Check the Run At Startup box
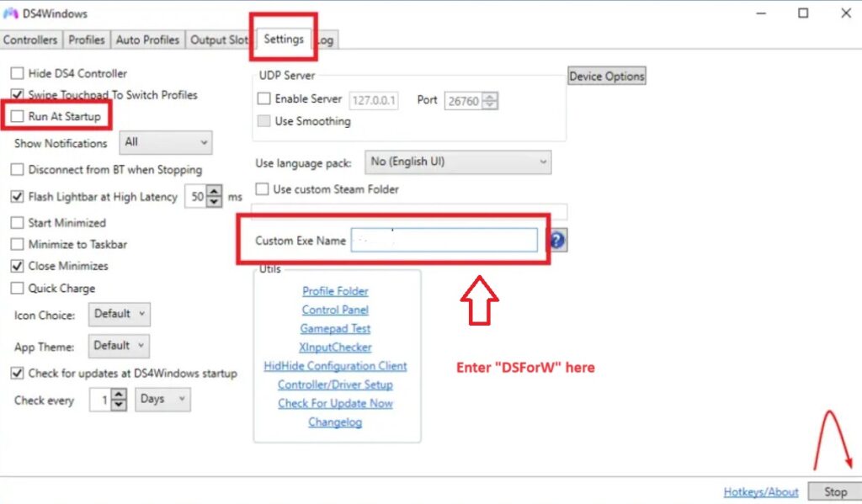The width and height of the screenshot is (862, 504). click(18, 116)
